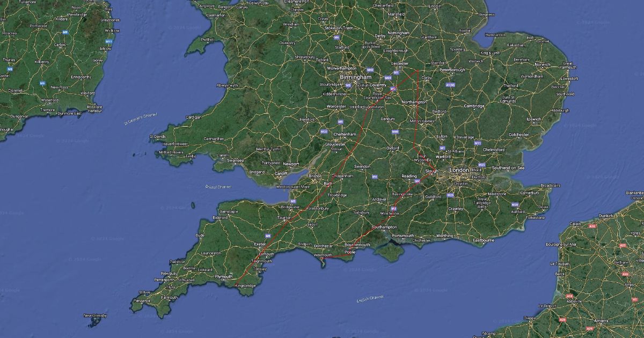The width and height of the screenshot is (644, 338).
Task: Click the M20 shield near Ashford
Action: point(515,204)
